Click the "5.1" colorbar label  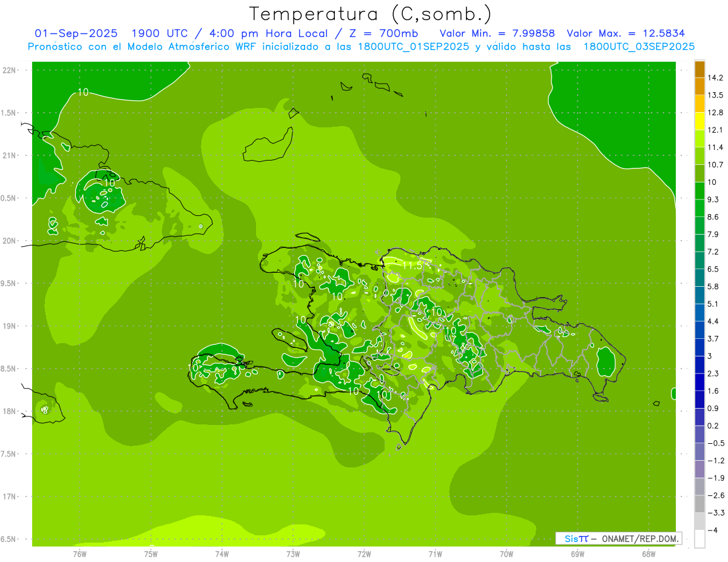[713, 304]
